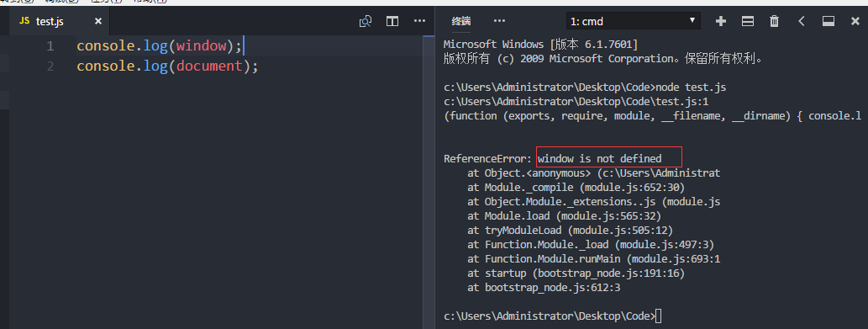Viewport: 868px width, 329px height.
Task: Click the left chevron panel icon
Action: coord(801,21)
